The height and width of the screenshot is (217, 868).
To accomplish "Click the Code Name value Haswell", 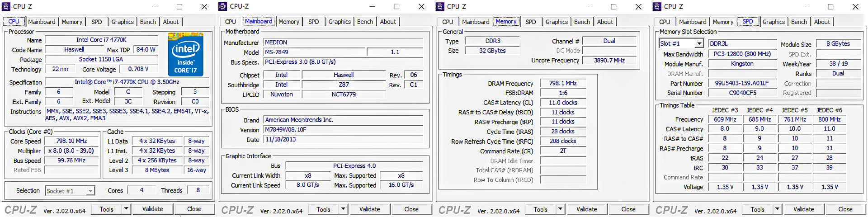I will 74,50.
